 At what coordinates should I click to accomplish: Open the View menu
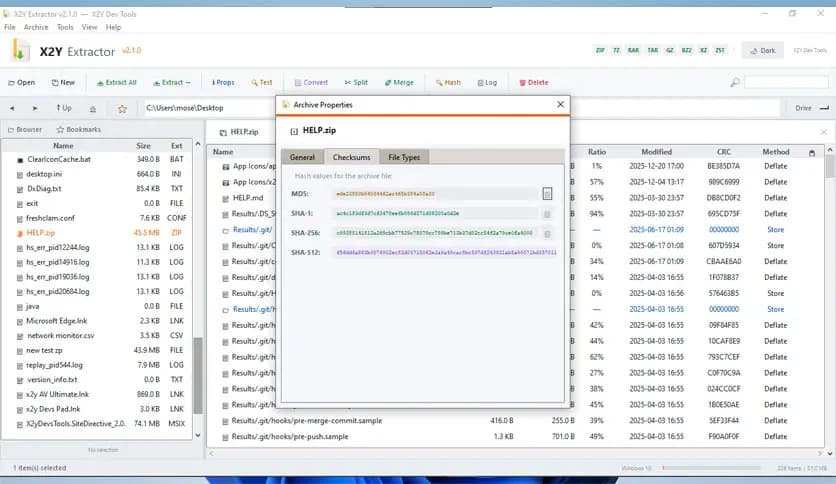click(89, 27)
